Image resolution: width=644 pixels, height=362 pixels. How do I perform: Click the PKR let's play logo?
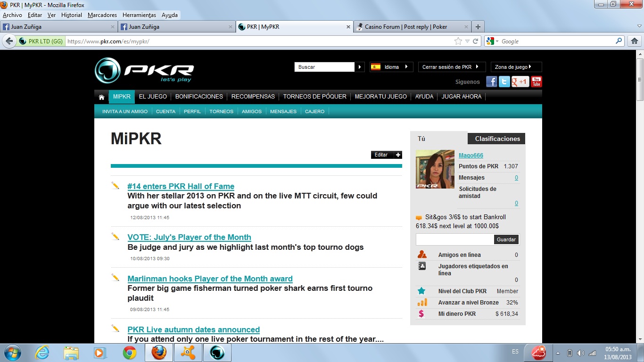click(x=144, y=71)
